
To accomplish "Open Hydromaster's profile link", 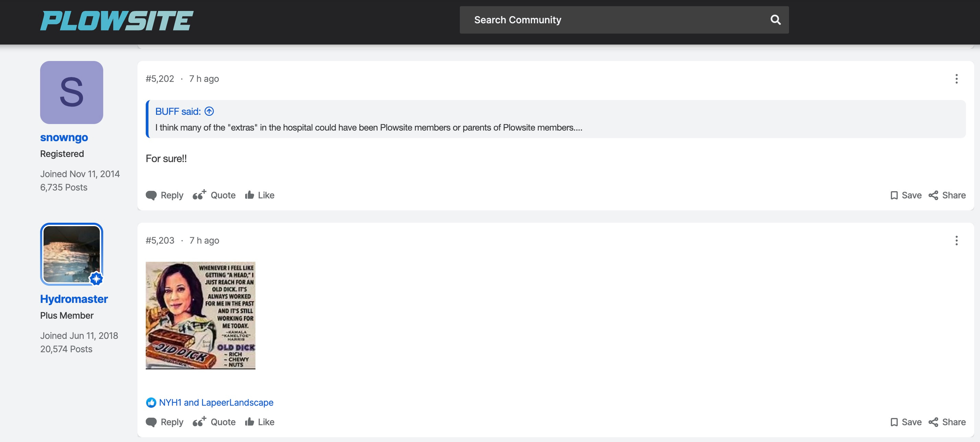I will pos(74,299).
